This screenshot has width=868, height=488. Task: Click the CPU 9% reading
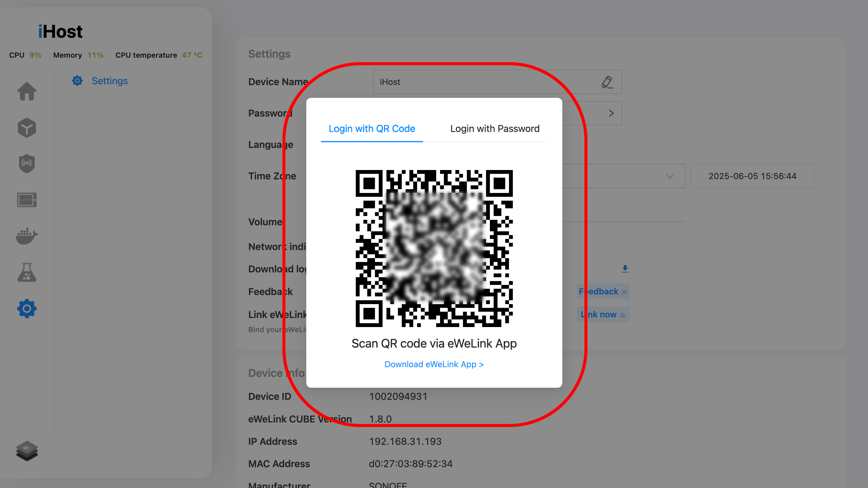25,55
